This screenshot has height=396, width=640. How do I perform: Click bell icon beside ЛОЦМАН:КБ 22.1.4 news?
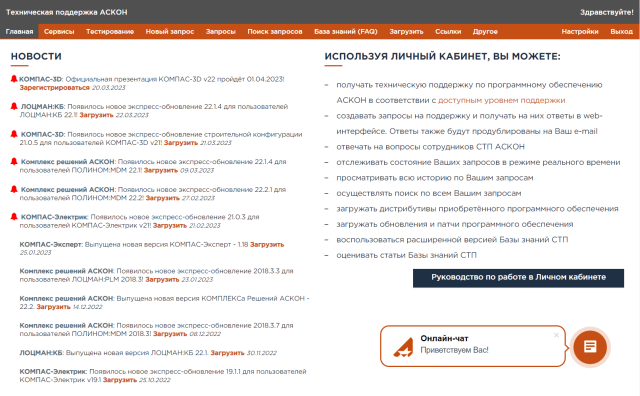(14, 106)
